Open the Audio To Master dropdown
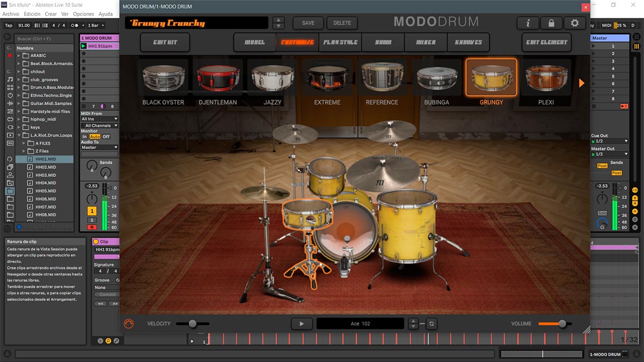Viewport: 644px width, 362px height. 99,147
